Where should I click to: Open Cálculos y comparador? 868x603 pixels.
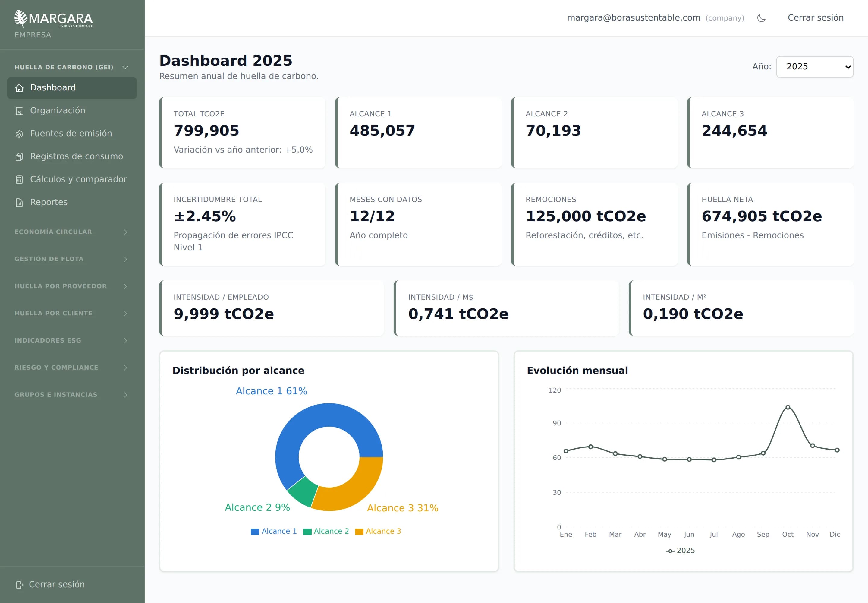tap(72, 179)
